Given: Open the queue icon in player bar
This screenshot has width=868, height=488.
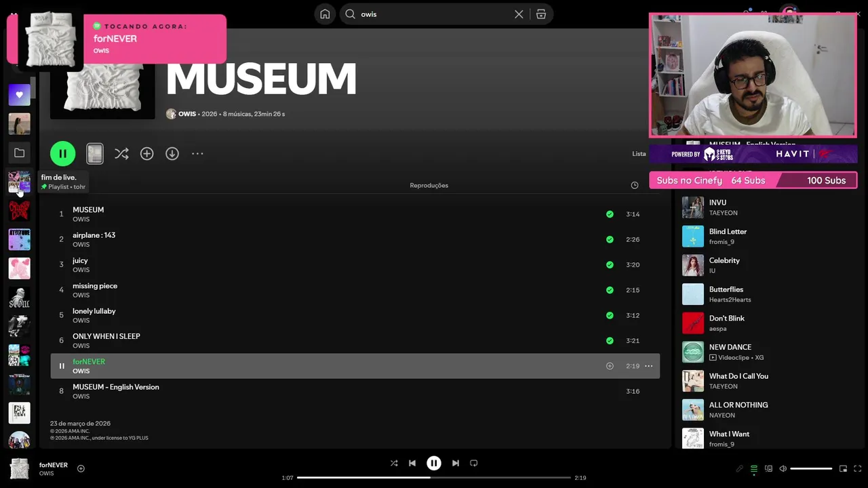Looking at the screenshot, I should 754,469.
